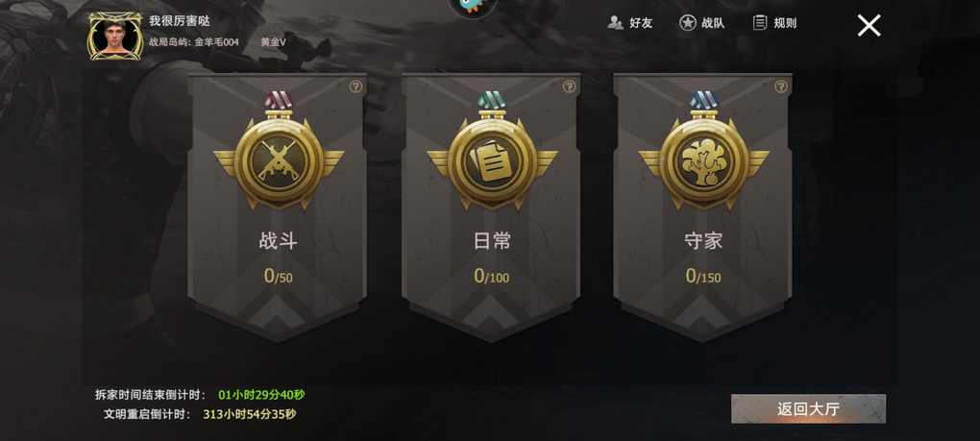Click the player name 我很厉害哒
The height and width of the screenshot is (441, 980).
[180, 20]
